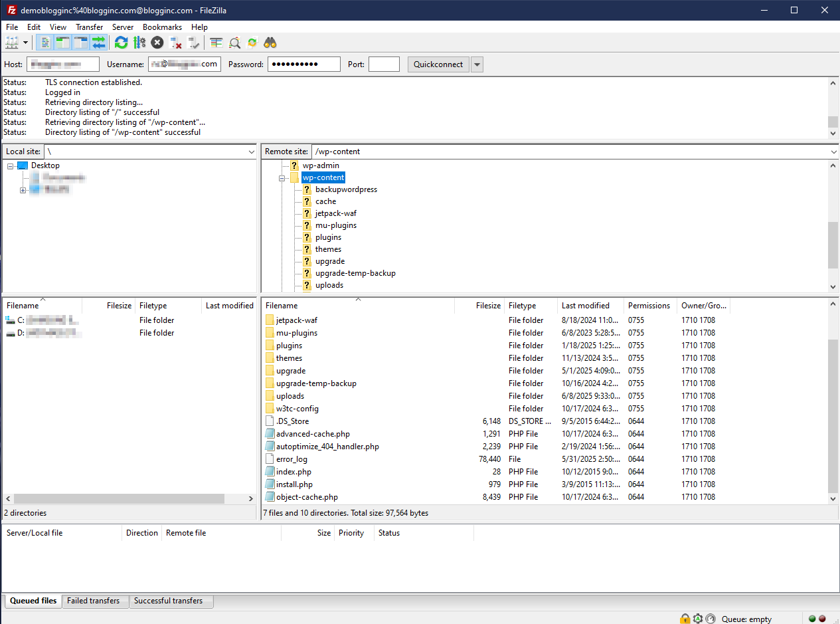This screenshot has width=840, height=624.
Task: Open directory listing filters dialog
Action: (x=216, y=43)
